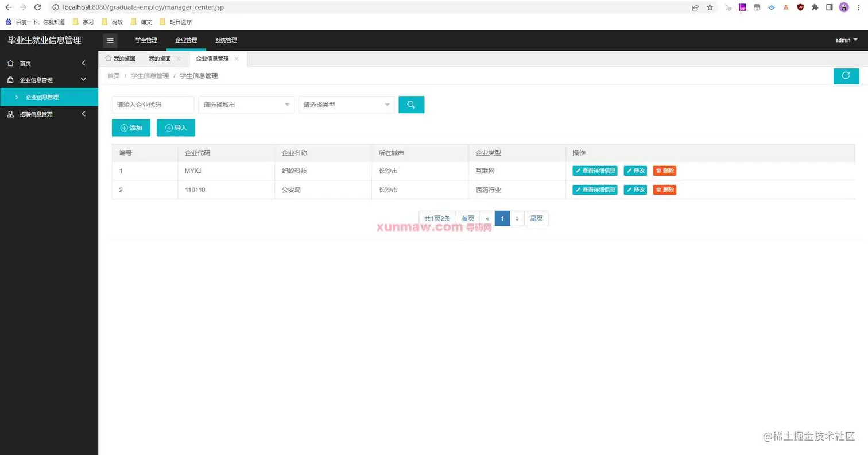Open the 码蚁 bookmark folder
The image size is (868, 455).
click(x=112, y=22)
